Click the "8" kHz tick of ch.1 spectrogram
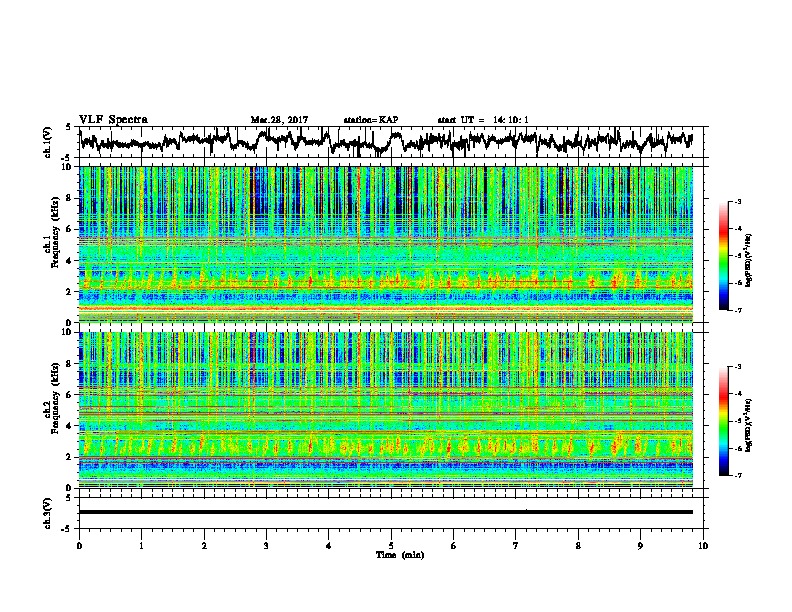792x612 pixels. [x=70, y=198]
